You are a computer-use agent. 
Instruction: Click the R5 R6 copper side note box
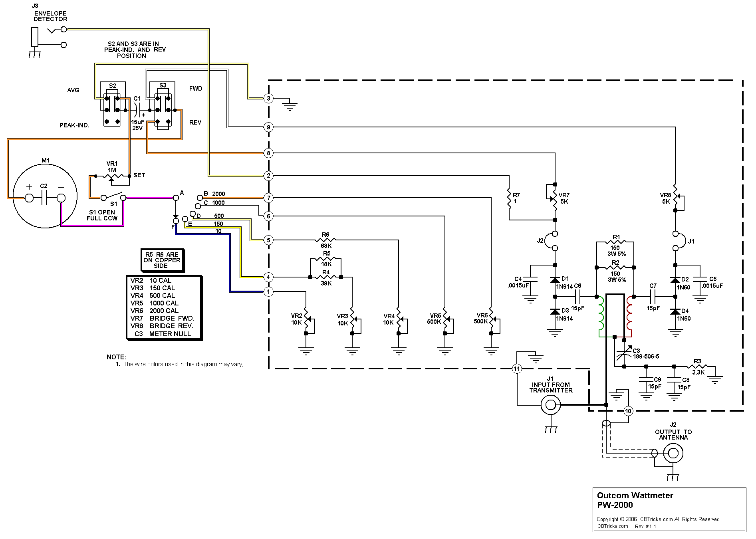pyautogui.click(x=162, y=260)
